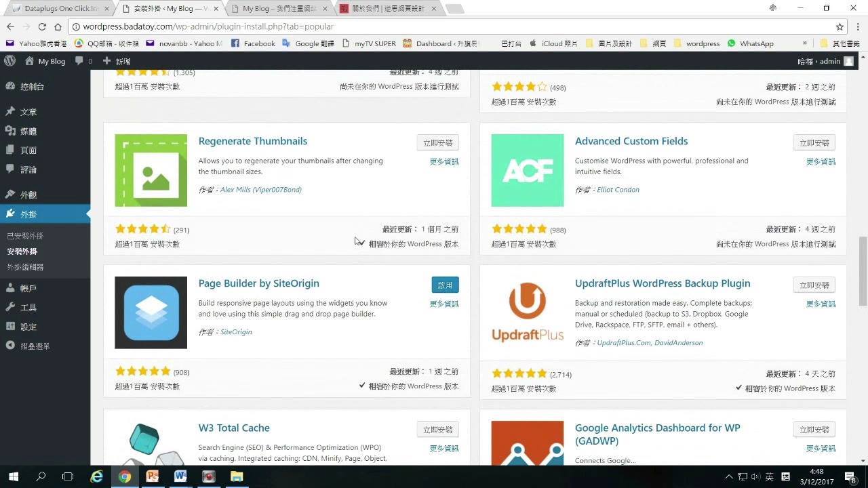Open Chrome from the taskbar
Image resolution: width=868 pixels, height=488 pixels.
pyautogui.click(x=125, y=476)
